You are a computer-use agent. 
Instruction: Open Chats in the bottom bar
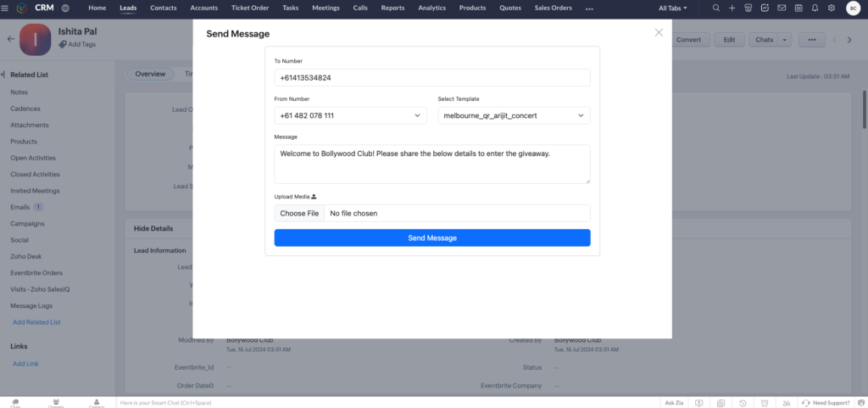tap(15, 403)
